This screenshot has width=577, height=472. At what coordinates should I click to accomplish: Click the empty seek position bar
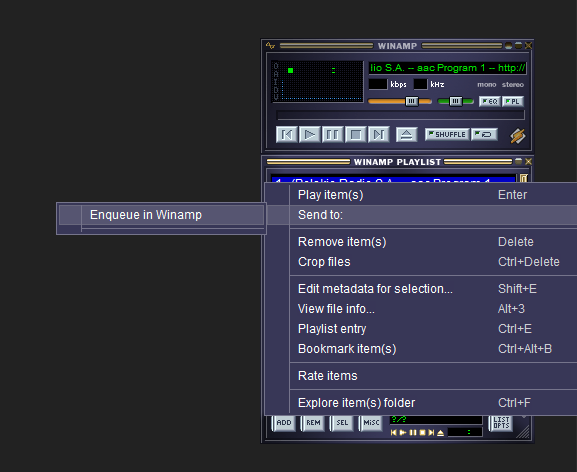pos(400,115)
